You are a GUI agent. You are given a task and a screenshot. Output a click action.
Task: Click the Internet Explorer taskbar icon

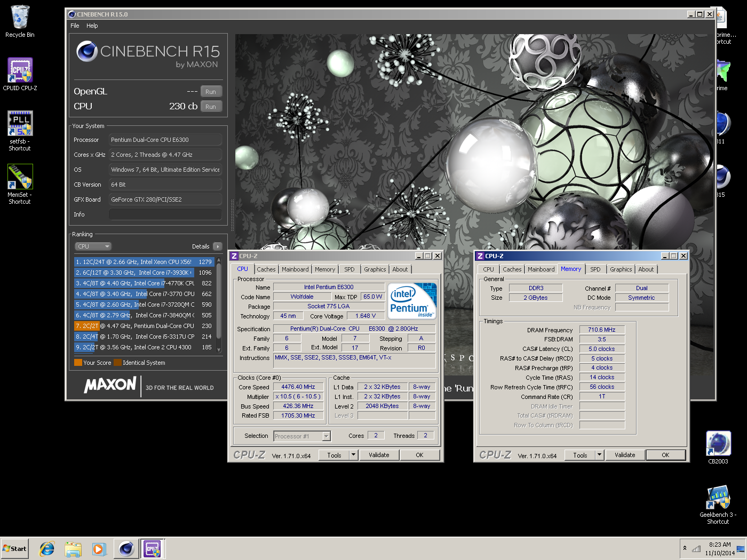[x=47, y=549]
